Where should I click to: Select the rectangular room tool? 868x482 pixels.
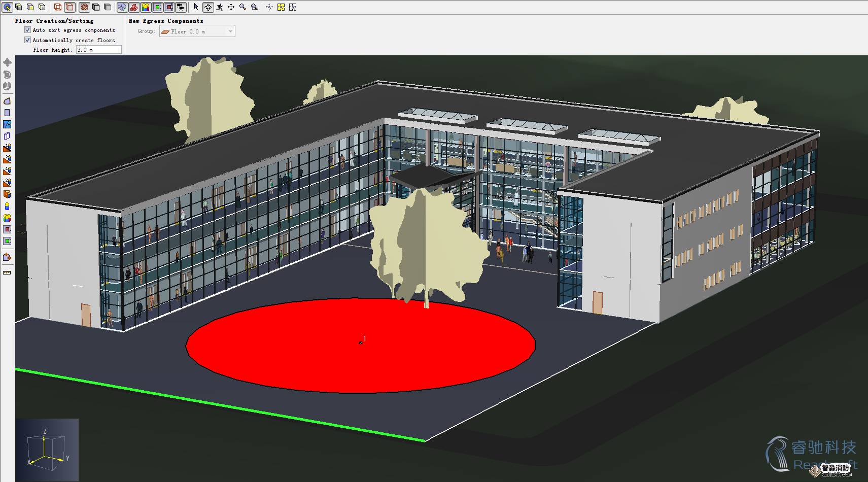click(x=7, y=113)
